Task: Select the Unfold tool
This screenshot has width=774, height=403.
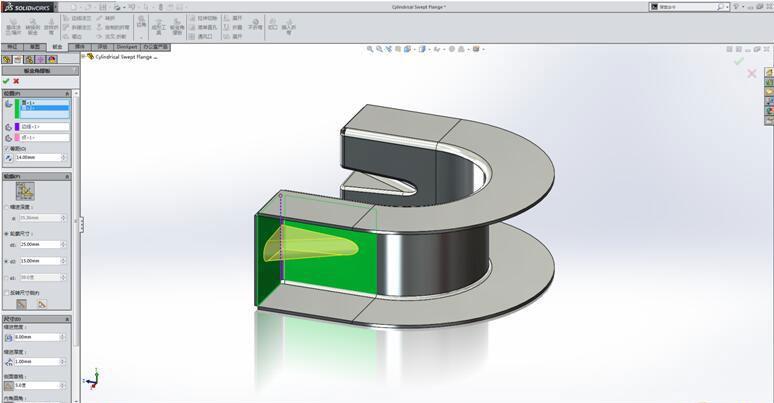Action: 233,18
